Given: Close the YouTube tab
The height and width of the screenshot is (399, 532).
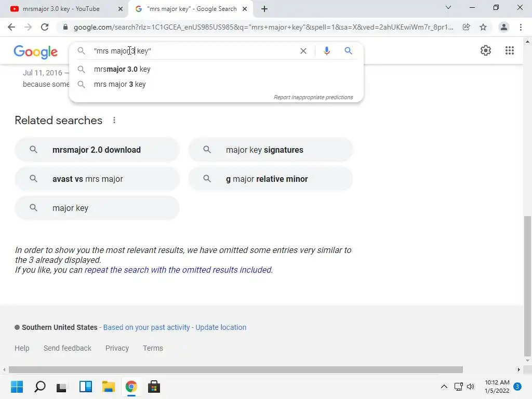Looking at the screenshot, I should (x=121, y=9).
